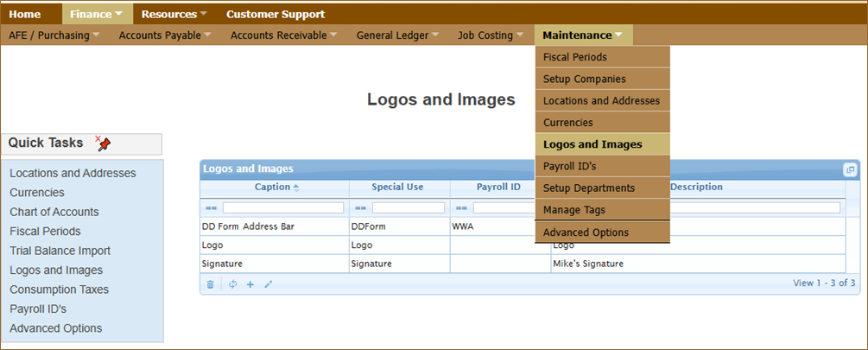
Task: Open Logos and Images quick task
Action: tap(56, 270)
